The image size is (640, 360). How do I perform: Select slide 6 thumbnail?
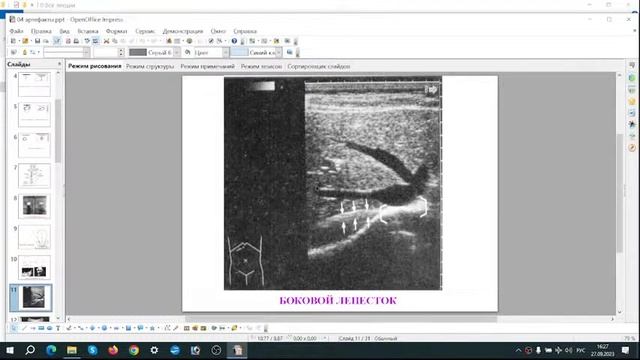tap(34, 145)
